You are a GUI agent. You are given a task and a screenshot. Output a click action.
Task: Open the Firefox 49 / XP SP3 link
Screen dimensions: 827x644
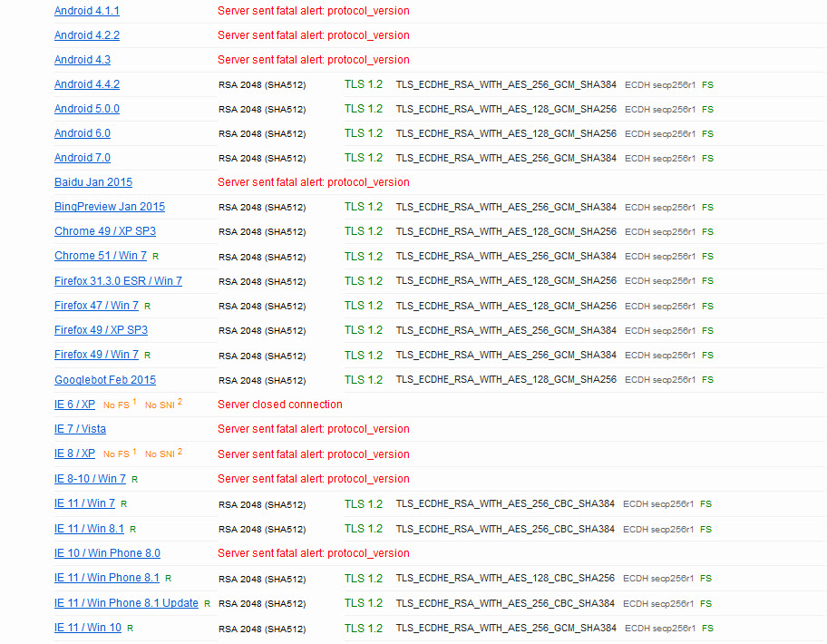click(101, 330)
